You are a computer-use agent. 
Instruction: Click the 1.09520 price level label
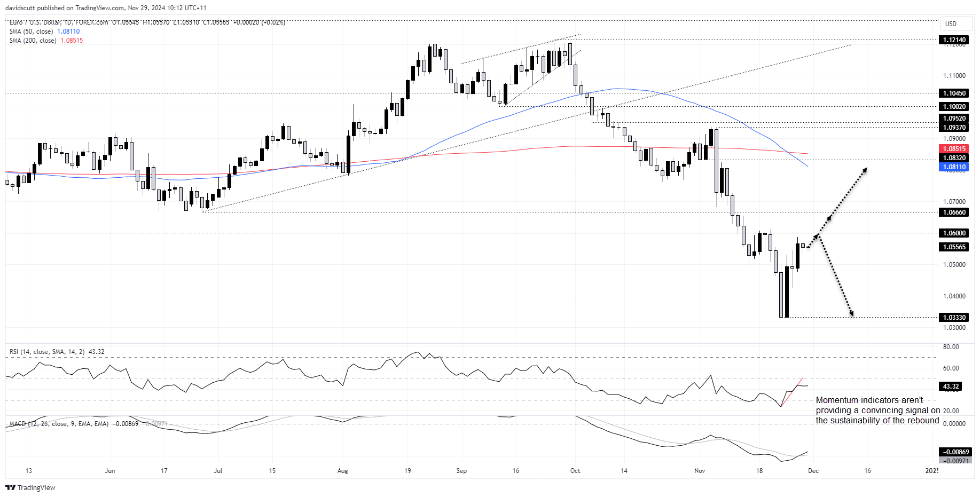954,119
